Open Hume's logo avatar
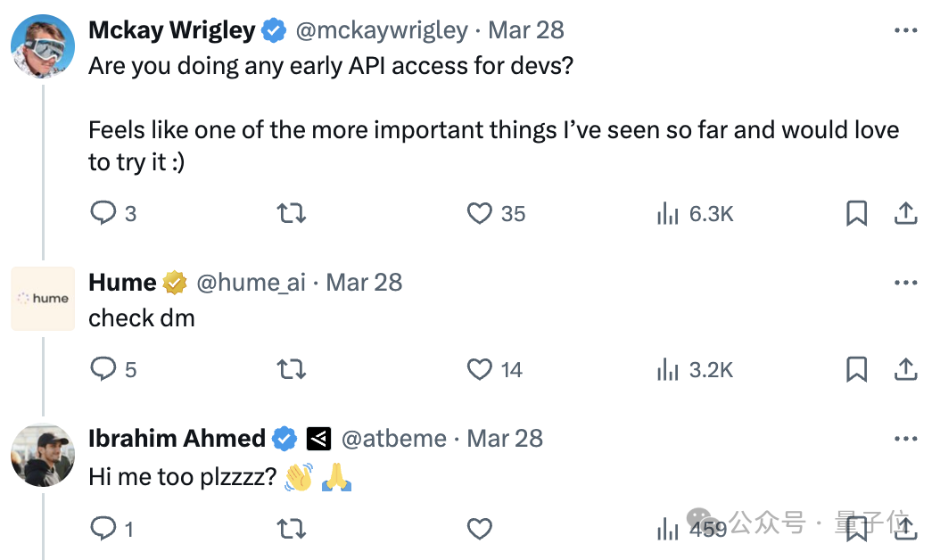The height and width of the screenshot is (560, 940). click(x=43, y=299)
